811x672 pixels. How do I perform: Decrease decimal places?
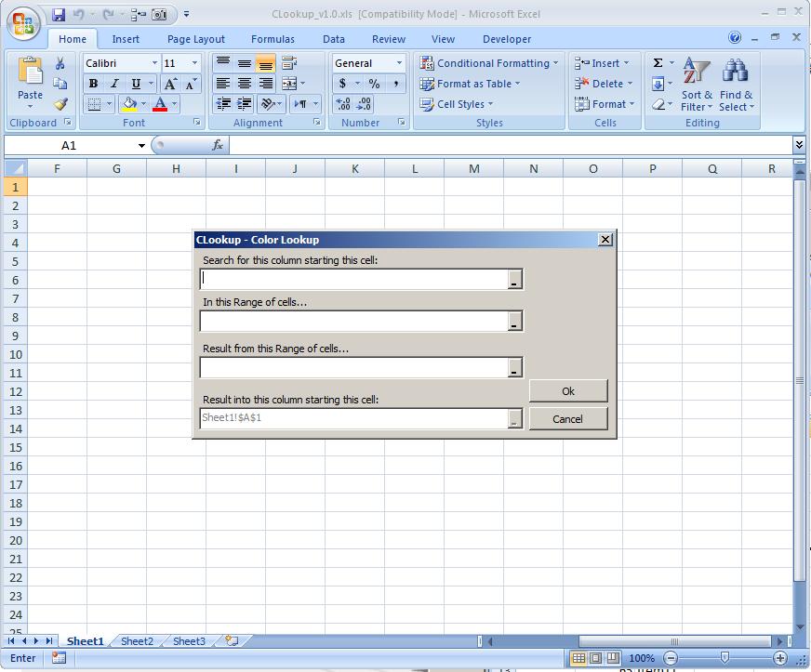[x=364, y=104]
